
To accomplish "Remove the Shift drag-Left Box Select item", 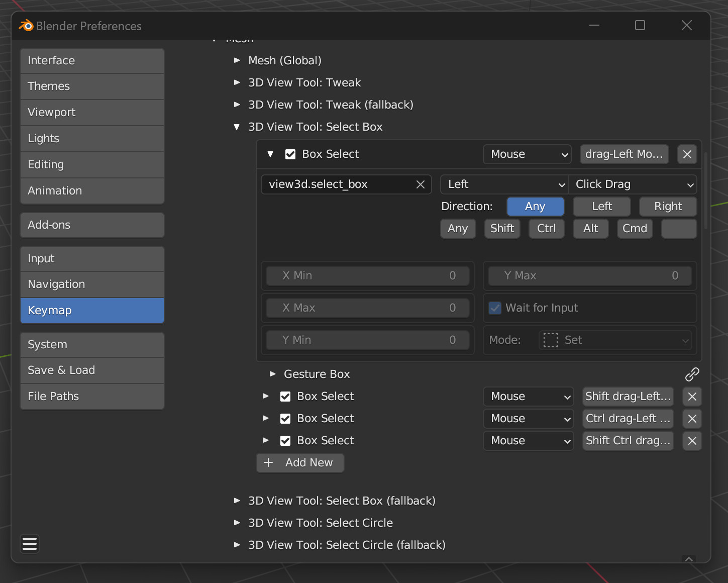I will (x=692, y=397).
